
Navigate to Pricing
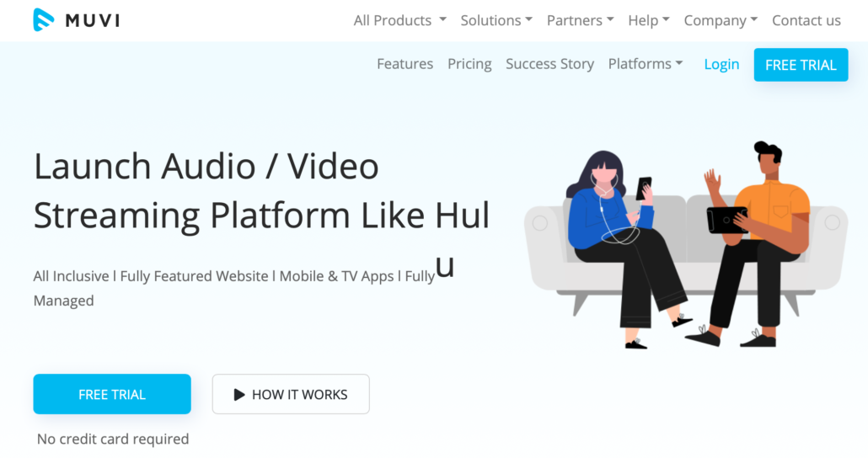point(469,64)
